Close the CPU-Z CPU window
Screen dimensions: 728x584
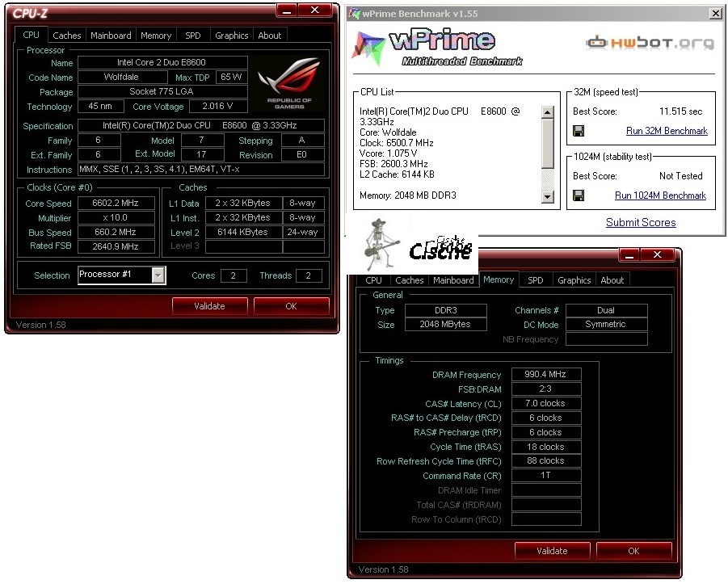(x=315, y=11)
